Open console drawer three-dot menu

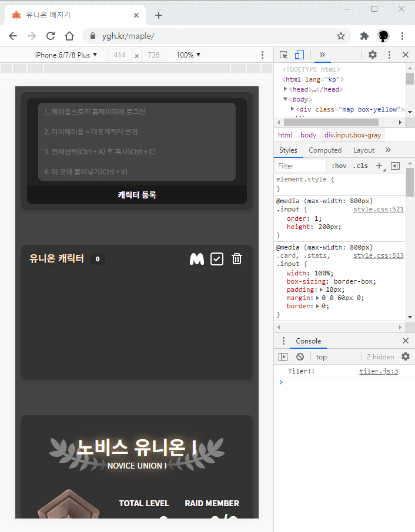coord(283,341)
